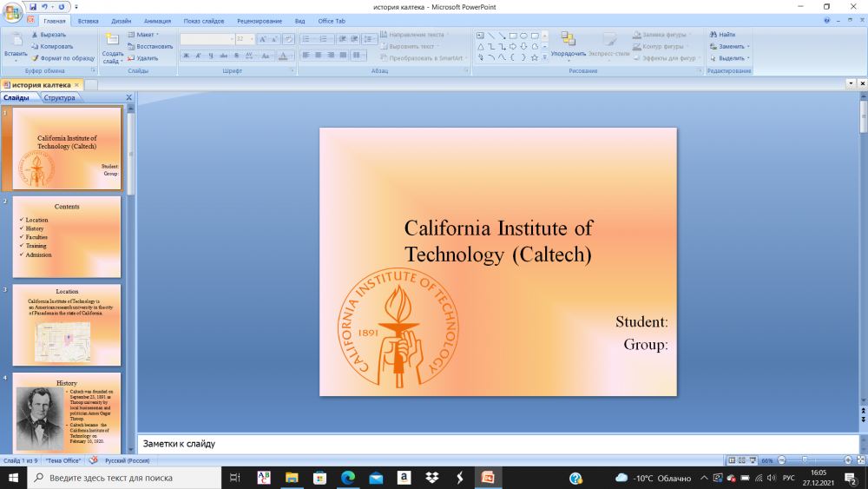
Task: Delete slide with Удалить
Action: coord(143,58)
